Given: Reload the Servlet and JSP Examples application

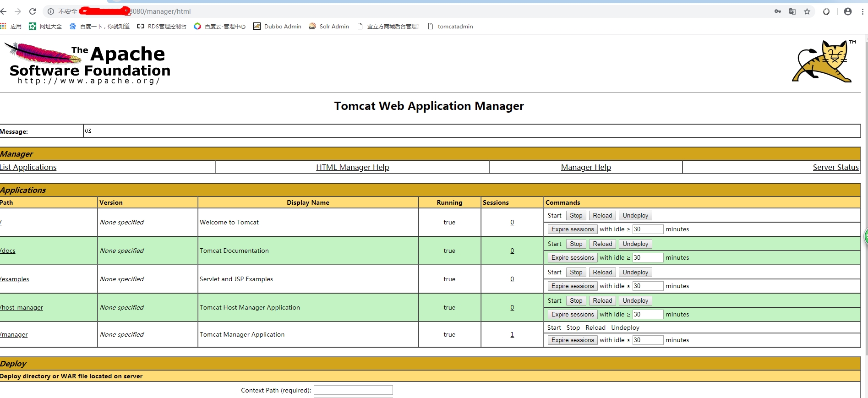Looking at the screenshot, I should click(x=602, y=272).
